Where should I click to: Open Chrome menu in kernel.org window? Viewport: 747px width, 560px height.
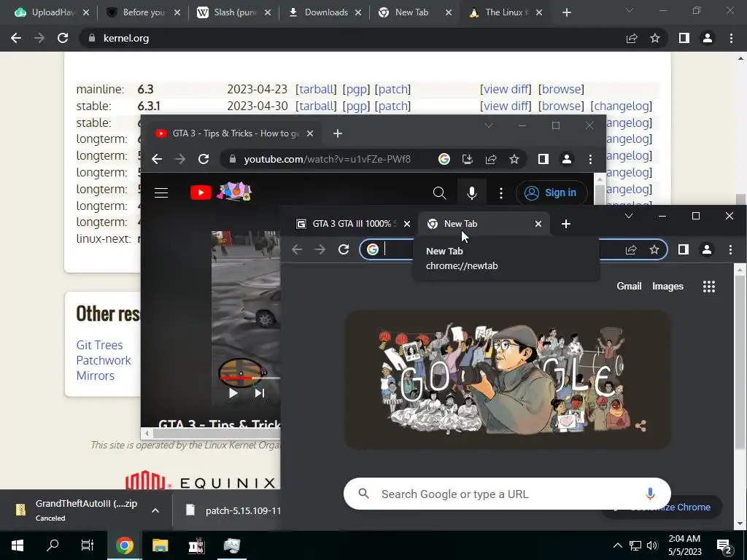pos(731,38)
